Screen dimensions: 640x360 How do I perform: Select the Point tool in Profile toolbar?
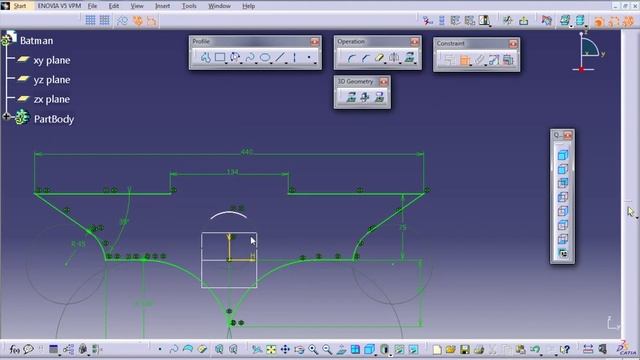pyautogui.click(x=309, y=58)
